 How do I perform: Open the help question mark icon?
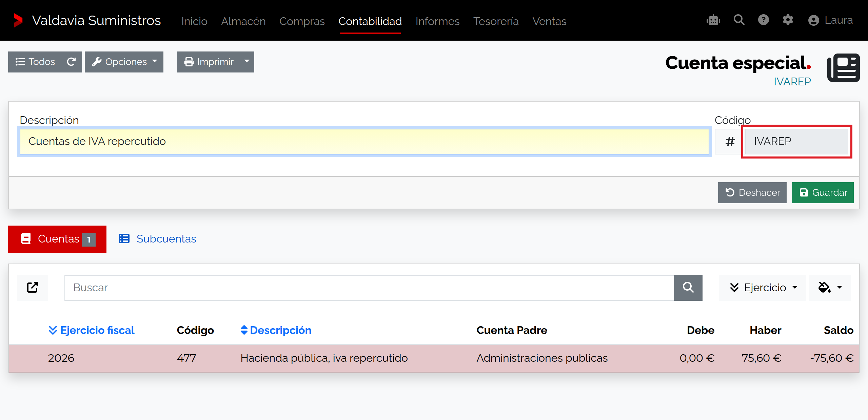[x=764, y=20]
